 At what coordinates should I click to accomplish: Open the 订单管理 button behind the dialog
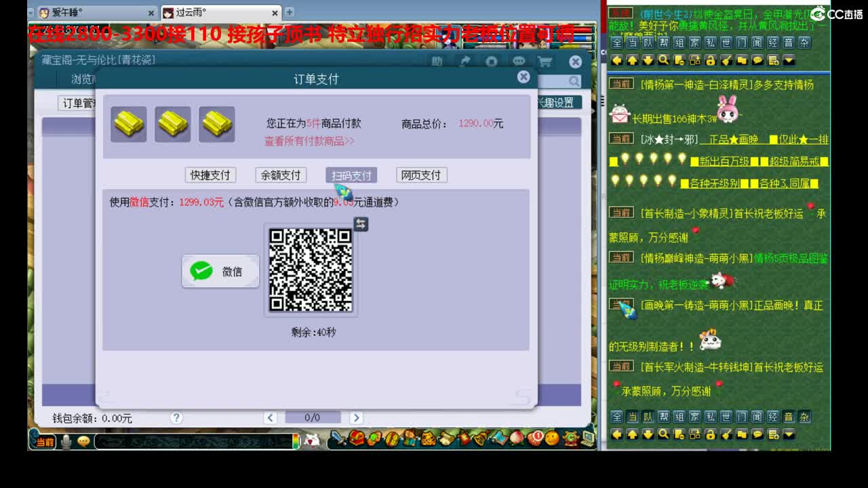pos(78,103)
